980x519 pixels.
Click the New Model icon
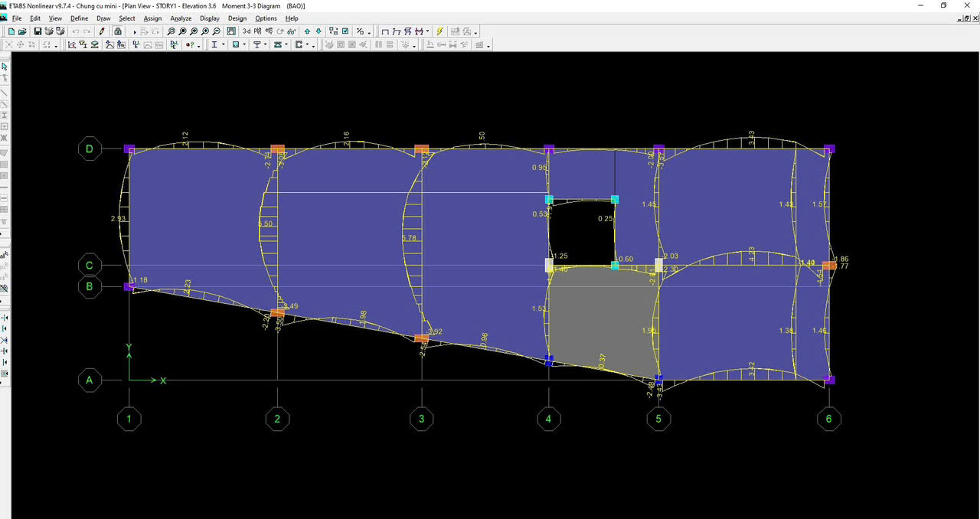(11, 31)
